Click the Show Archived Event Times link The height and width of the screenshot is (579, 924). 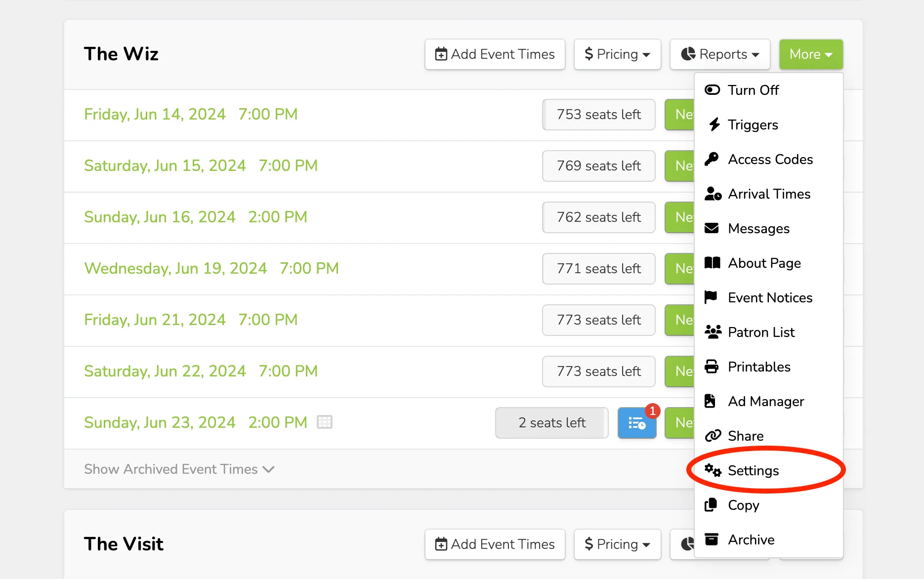(179, 469)
